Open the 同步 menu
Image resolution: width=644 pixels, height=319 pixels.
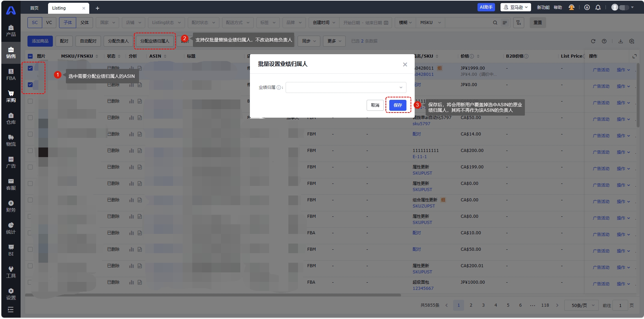(309, 41)
